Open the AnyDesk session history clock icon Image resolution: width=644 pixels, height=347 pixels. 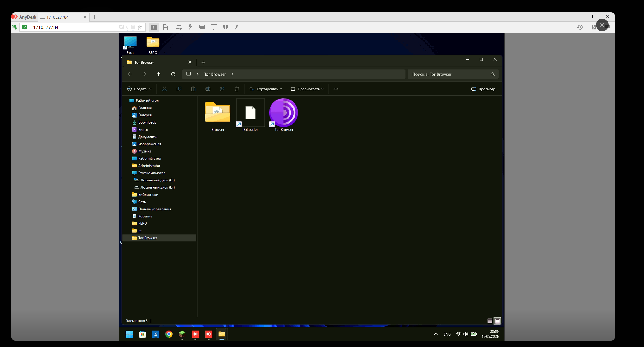[580, 27]
